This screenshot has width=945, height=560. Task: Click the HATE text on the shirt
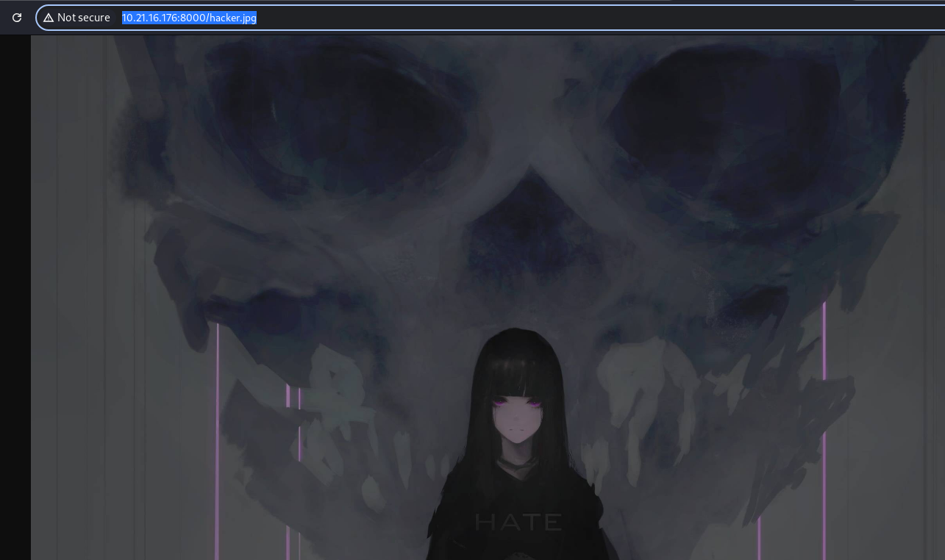click(x=518, y=522)
